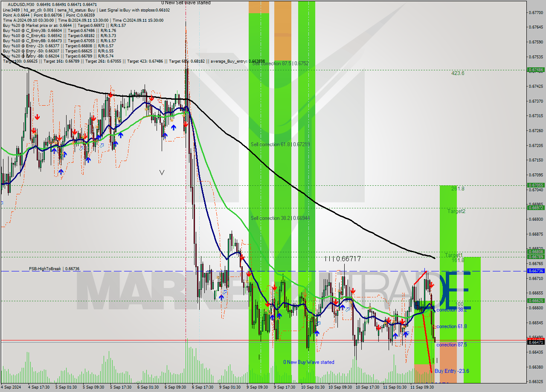The width and height of the screenshot is (546, 392).
Task: Click the 'Sell correction 61.8 | 0.67219' label
Action: click(280, 144)
